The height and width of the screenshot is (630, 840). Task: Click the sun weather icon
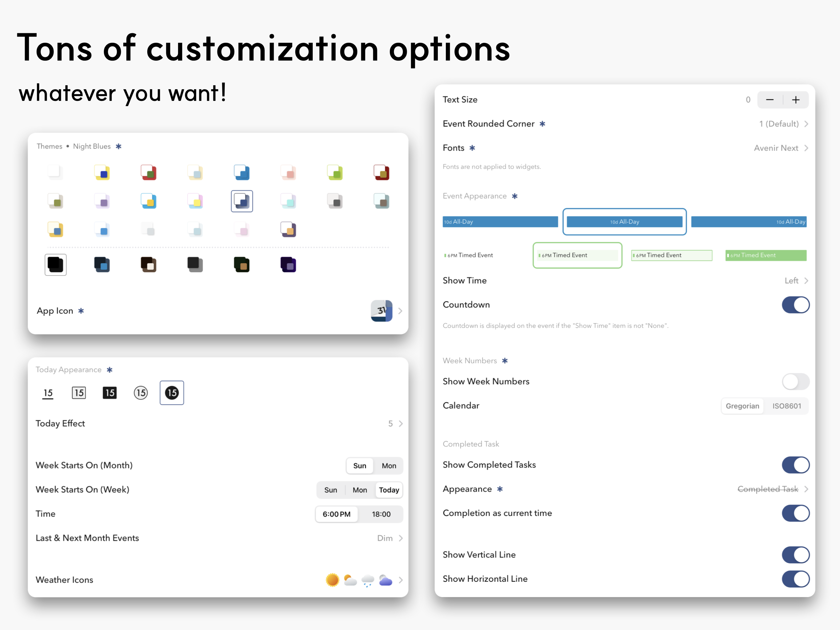(332, 580)
